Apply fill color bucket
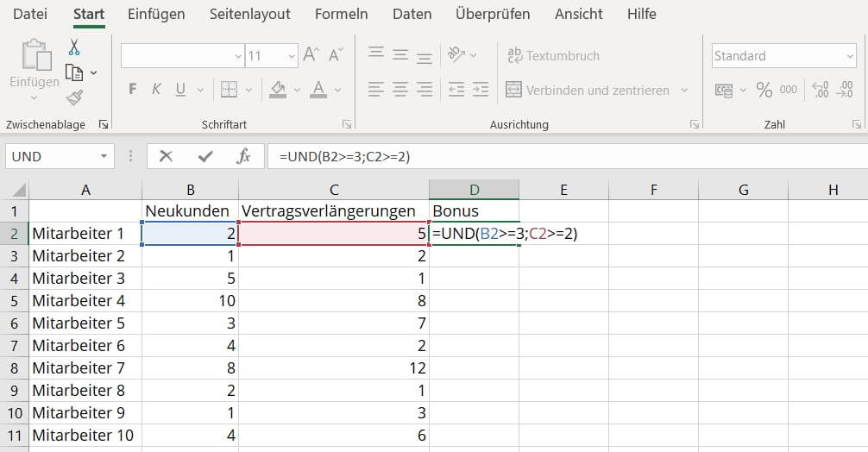 tap(278, 89)
